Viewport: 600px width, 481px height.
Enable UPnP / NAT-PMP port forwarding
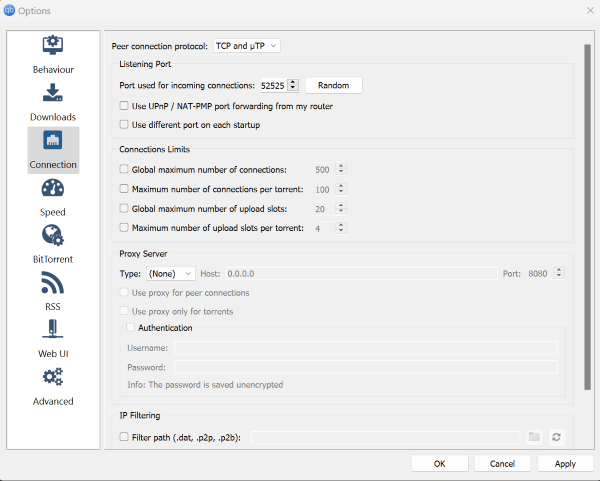pos(124,106)
